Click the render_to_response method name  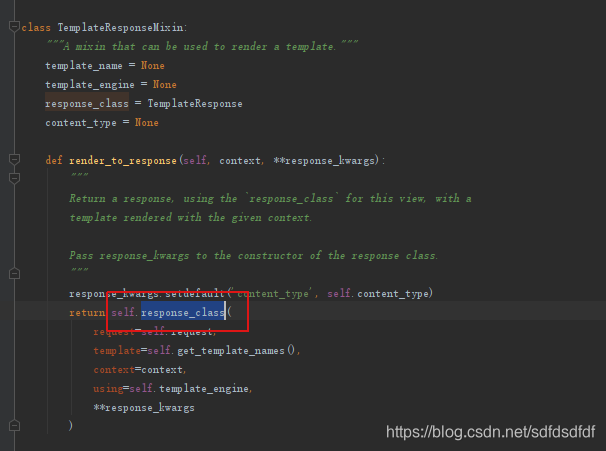[123, 161]
